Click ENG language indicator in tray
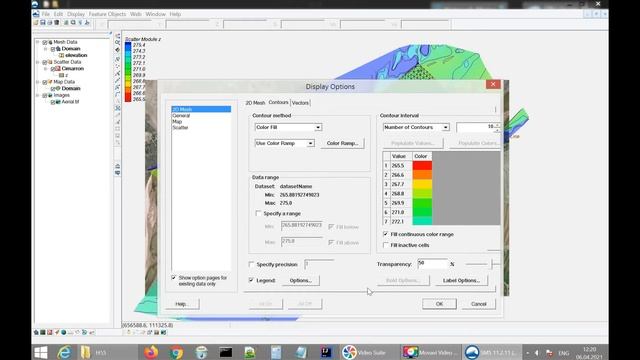This screenshot has width=640, height=360. [563, 353]
